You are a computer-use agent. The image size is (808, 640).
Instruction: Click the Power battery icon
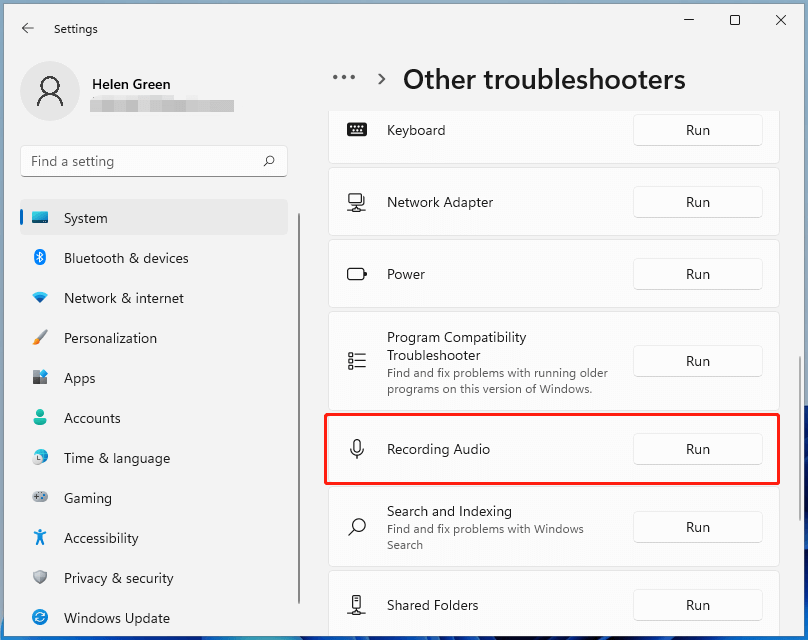(x=357, y=274)
